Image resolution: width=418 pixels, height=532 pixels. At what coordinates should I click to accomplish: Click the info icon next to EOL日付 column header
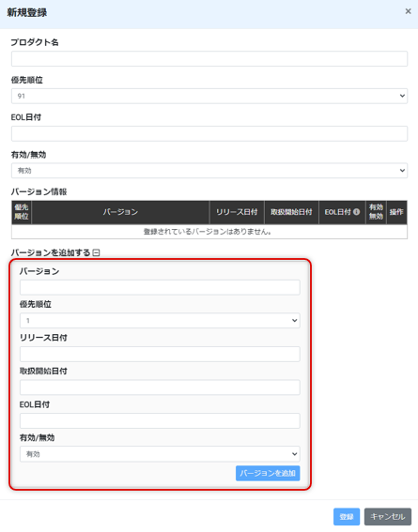(x=356, y=212)
